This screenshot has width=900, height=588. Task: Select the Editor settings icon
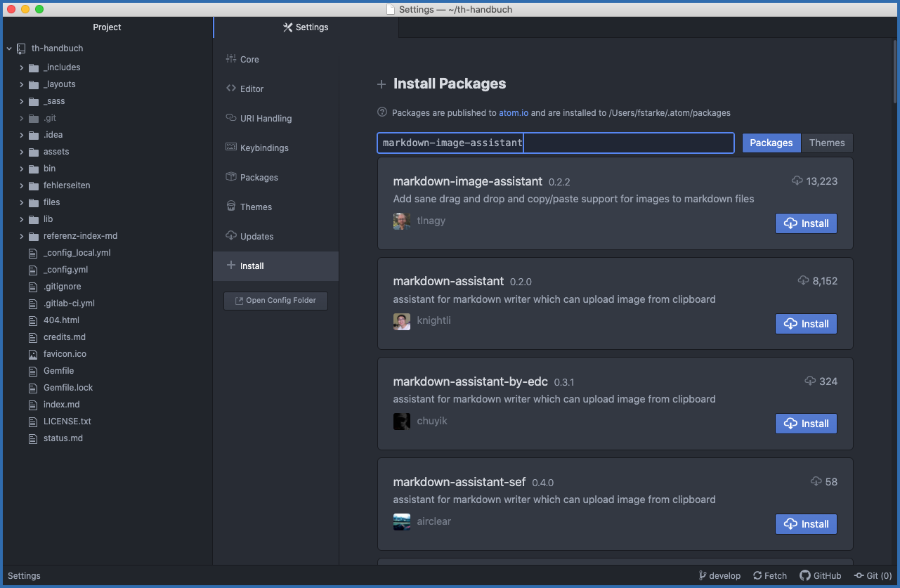pyautogui.click(x=230, y=89)
